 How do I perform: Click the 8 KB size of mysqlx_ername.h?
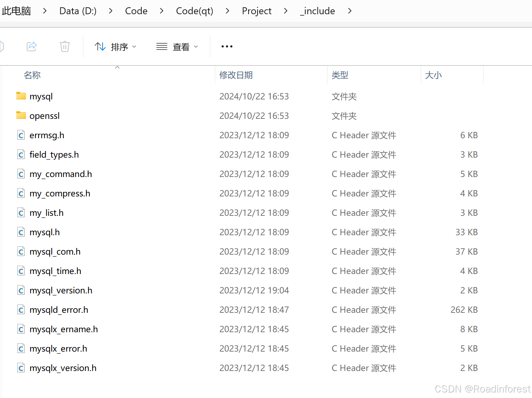(x=469, y=329)
